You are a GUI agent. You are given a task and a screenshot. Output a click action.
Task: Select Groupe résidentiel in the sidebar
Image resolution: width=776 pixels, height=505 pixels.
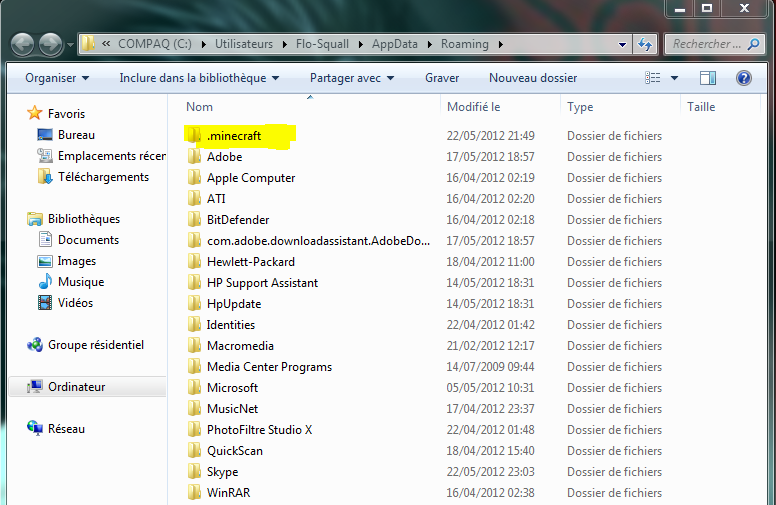pyautogui.click(x=96, y=345)
